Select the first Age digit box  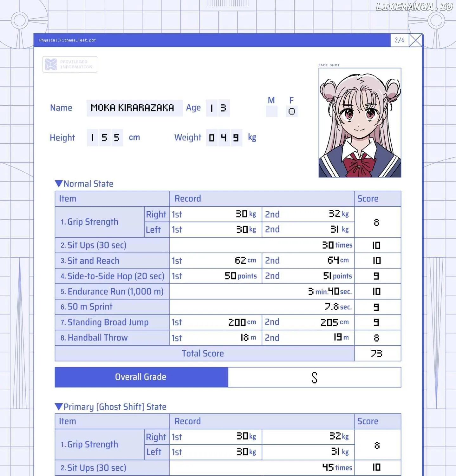click(212, 108)
